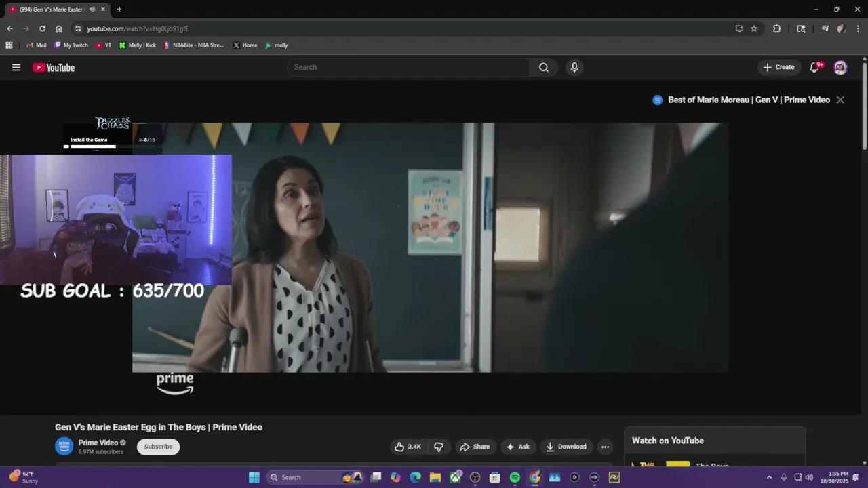The width and height of the screenshot is (868, 488).
Task: Click the YouTube search magnifier button
Action: pos(544,67)
